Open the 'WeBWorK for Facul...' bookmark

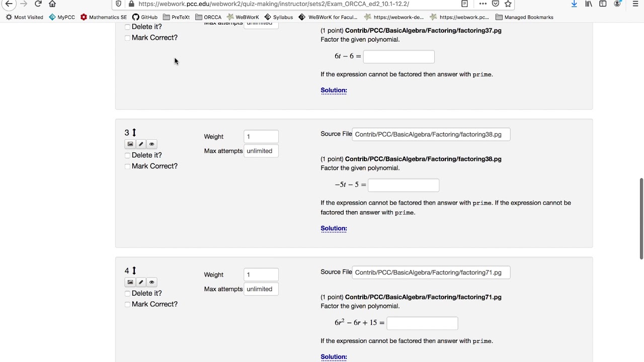click(x=328, y=17)
